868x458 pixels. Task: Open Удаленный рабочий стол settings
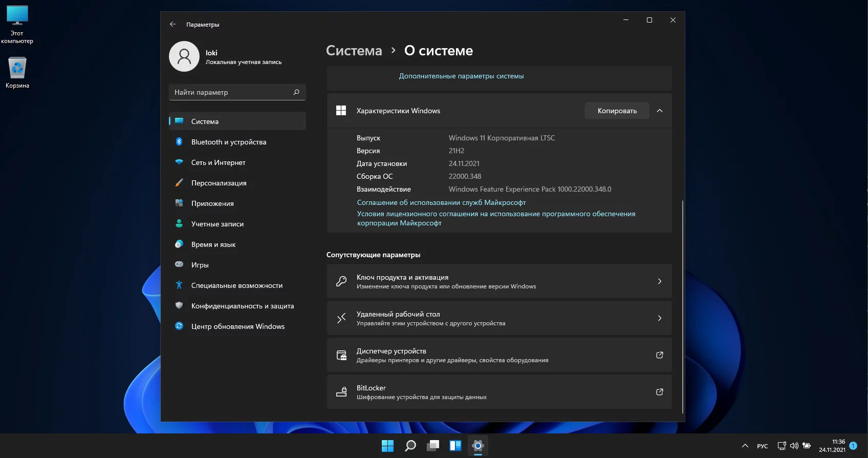[499, 318]
